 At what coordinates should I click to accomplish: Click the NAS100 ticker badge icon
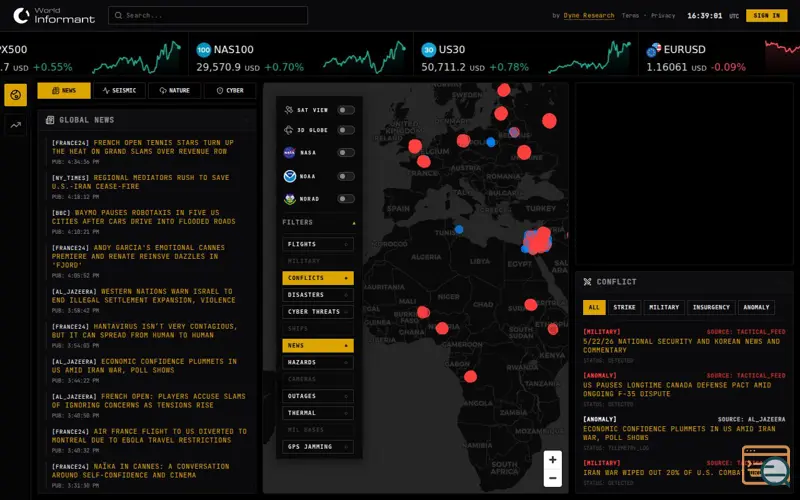tap(204, 49)
